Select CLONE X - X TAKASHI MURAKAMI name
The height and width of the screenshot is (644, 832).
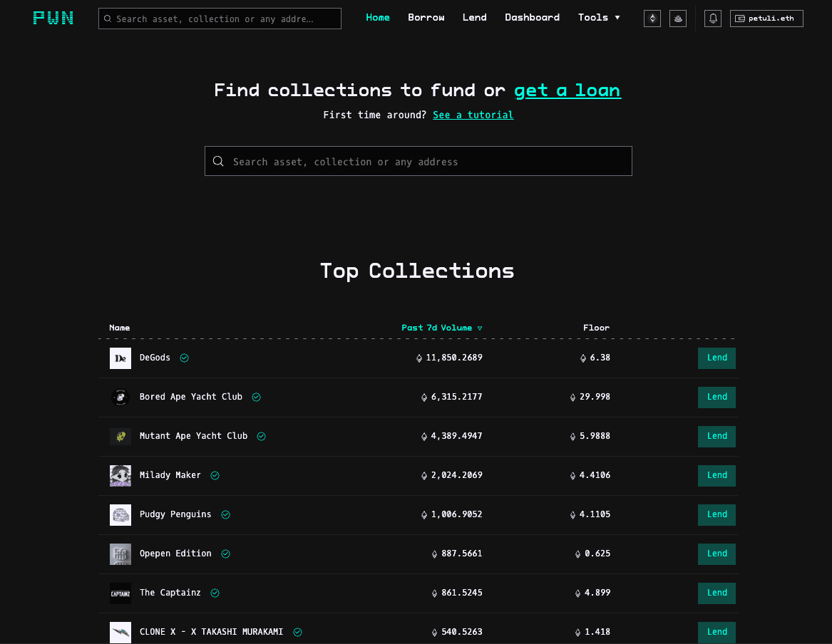pyautogui.click(x=211, y=632)
